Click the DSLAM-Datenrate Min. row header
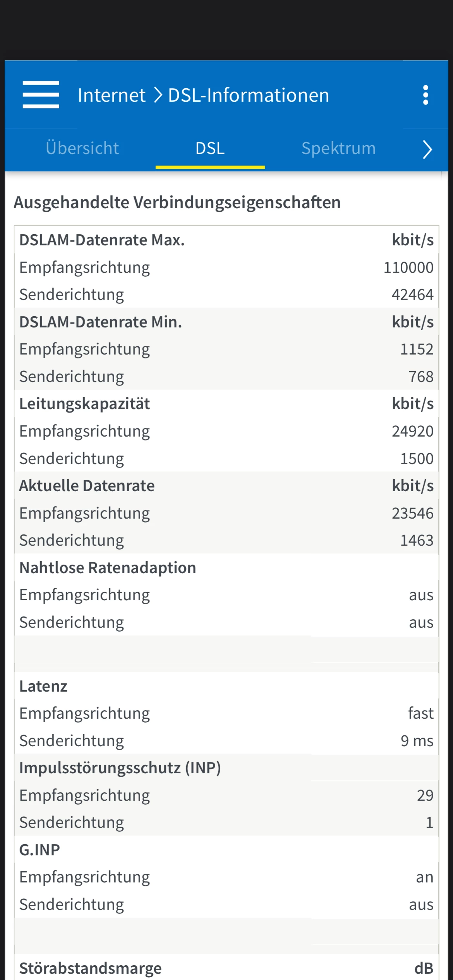Image resolution: width=453 pixels, height=980 pixels. point(101,322)
